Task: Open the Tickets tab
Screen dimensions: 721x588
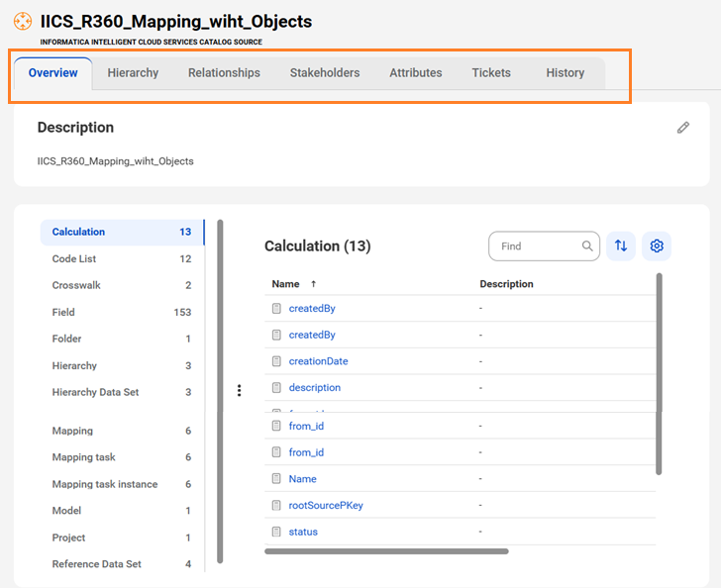Action: [x=491, y=73]
